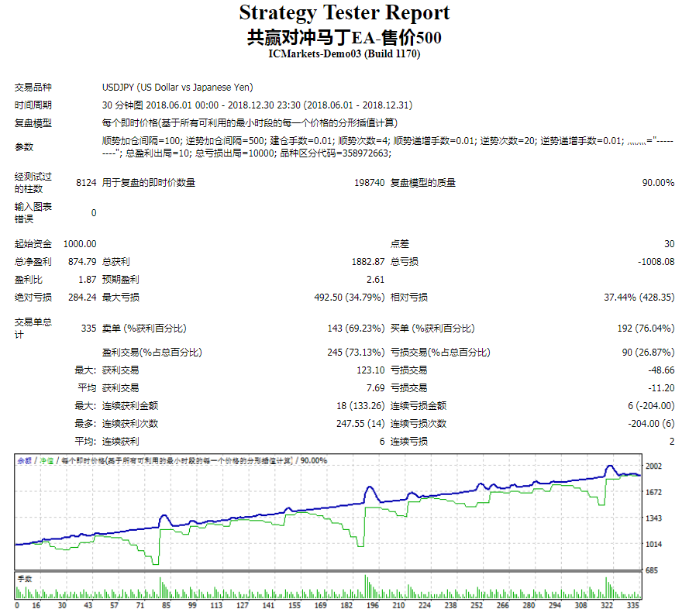
Task: Select profit factor value 1.87
Action: coord(87,280)
